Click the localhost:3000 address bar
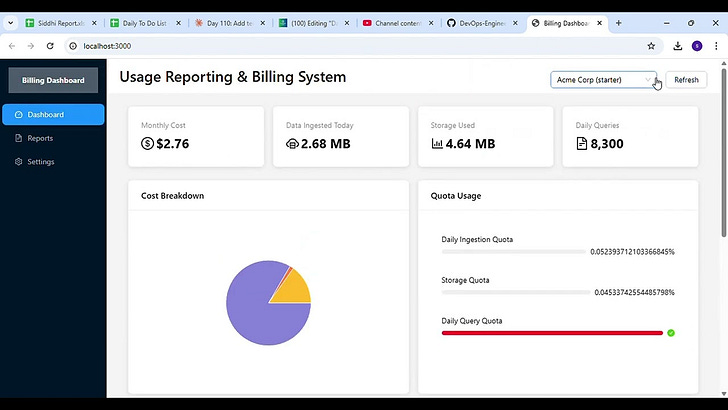Screen dimensions: 728x410 click(x=362, y=46)
